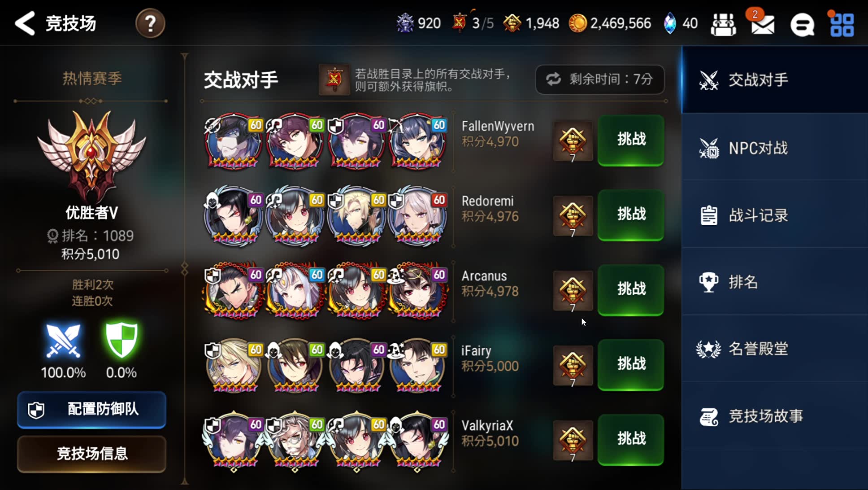This screenshot has width=868, height=490.
Task: Challenge FallenWyvern with the 挑战 button
Action: (631, 140)
